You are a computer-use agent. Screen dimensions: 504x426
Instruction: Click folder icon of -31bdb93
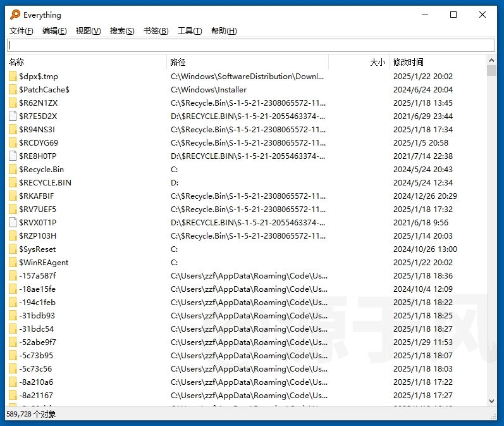pos(13,316)
